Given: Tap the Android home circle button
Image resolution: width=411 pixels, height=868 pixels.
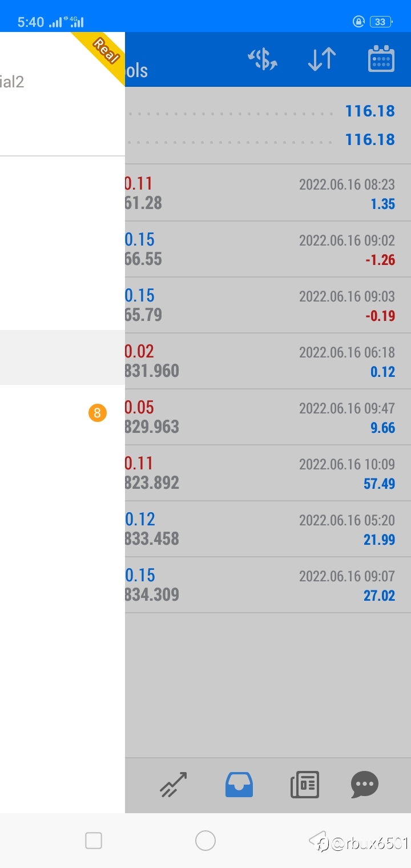Looking at the screenshot, I should [205, 841].
